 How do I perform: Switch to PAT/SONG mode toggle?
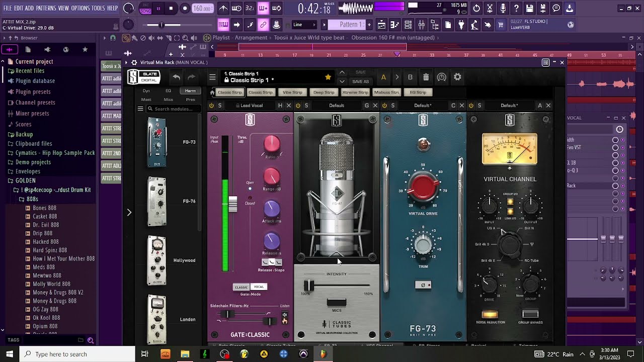pyautogui.click(x=145, y=9)
